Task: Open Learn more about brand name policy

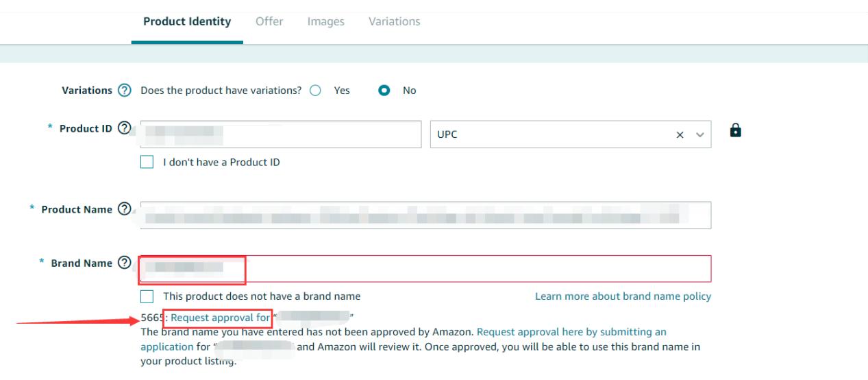Action: coord(623,296)
